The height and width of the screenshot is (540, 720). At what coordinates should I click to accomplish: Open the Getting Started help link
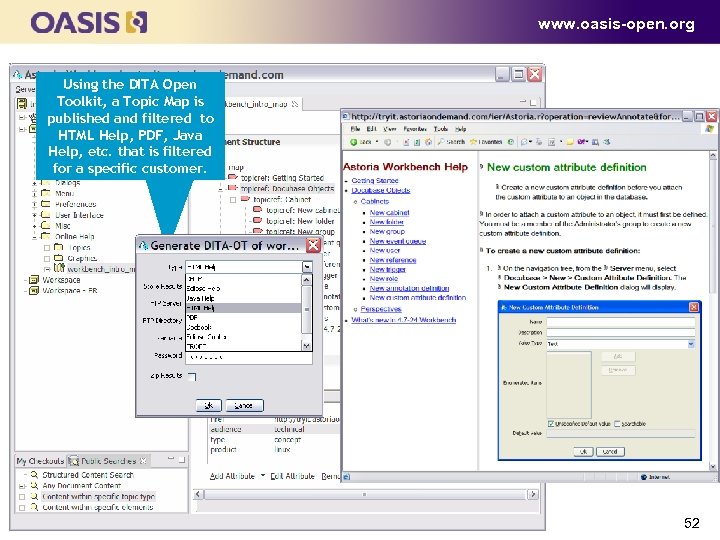click(375, 180)
